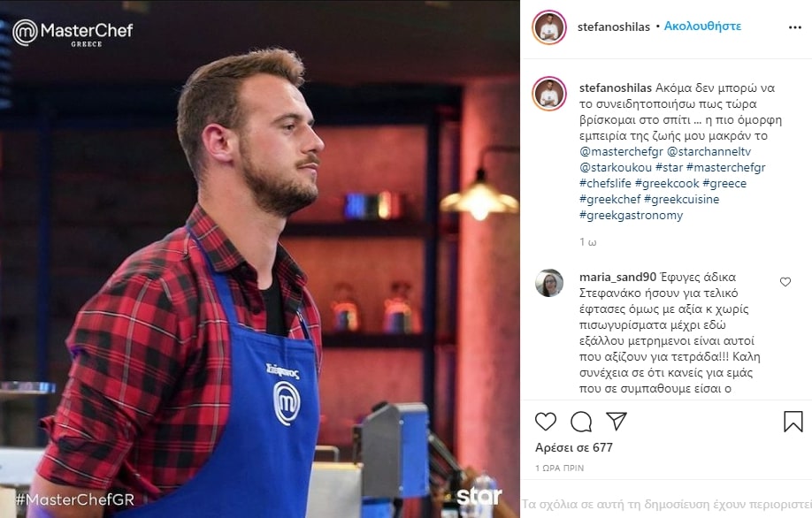Like the post with heart icon
This screenshot has width=812, height=518.
pos(545,422)
